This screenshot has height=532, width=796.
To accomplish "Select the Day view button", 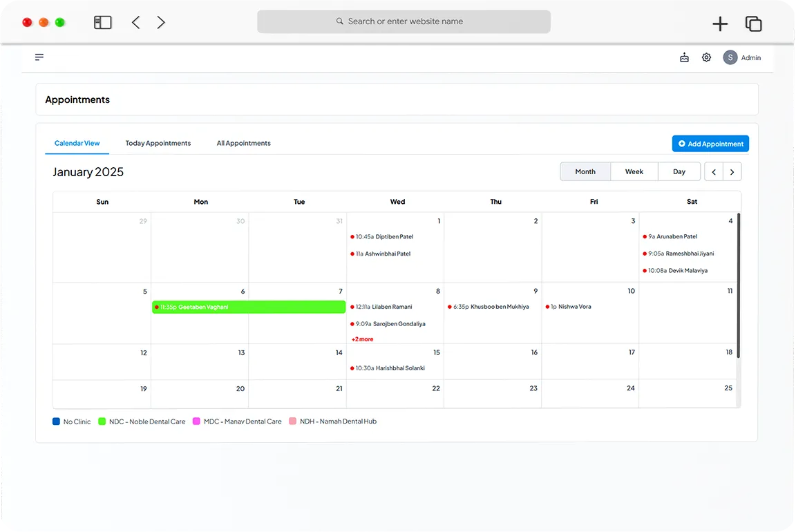I will coord(679,171).
